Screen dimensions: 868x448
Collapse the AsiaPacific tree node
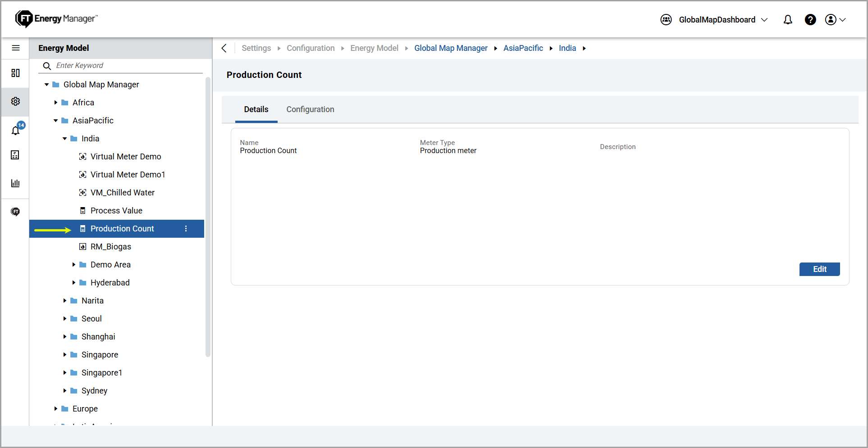(55, 121)
